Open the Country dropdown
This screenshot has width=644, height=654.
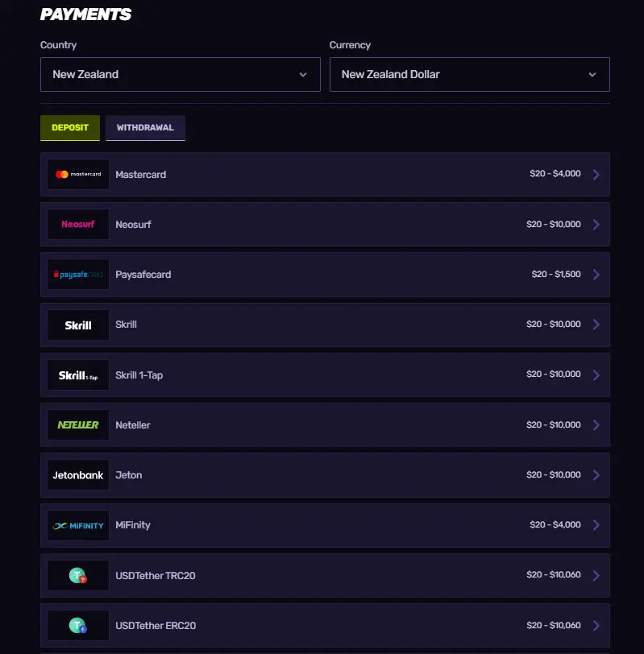(180, 74)
